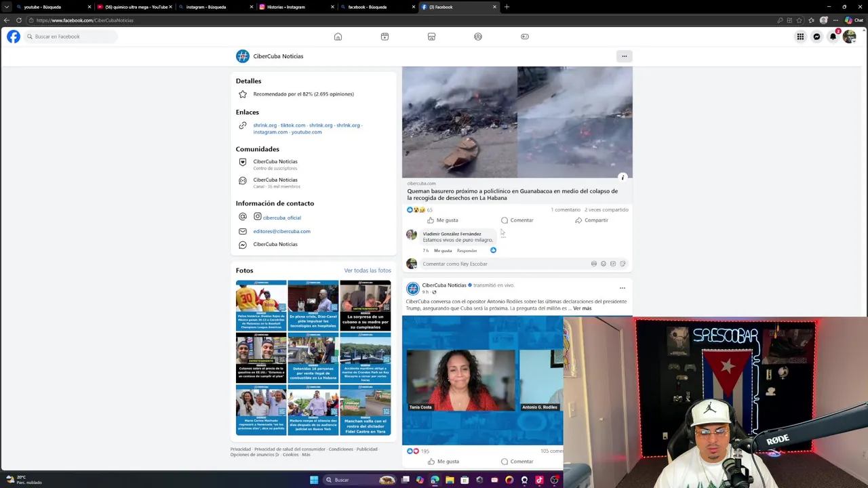868x488 pixels.
Task: Open the Gaming controller icon
Action: coord(525,37)
